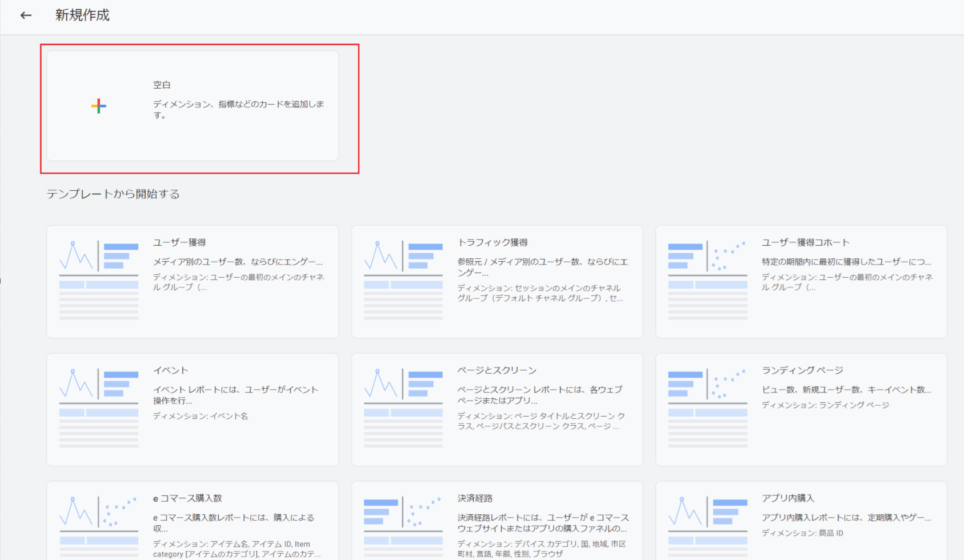Click the アプリ内購入 template thumbnail graphic
Viewport: 964px width, 560px height.
point(707,529)
